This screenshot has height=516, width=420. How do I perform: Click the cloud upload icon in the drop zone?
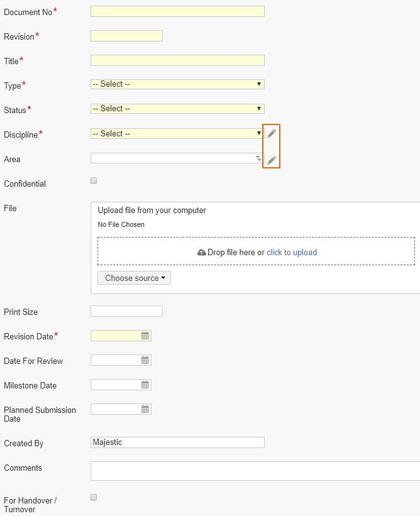(x=201, y=253)
